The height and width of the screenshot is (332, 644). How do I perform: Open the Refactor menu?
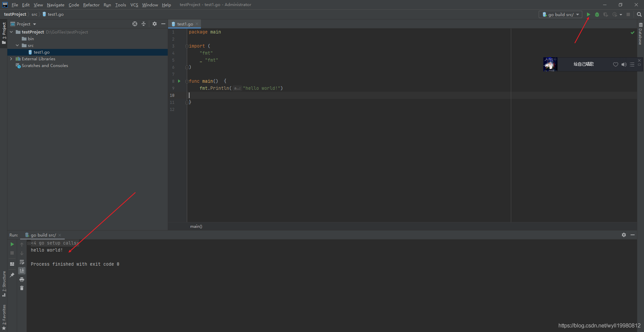click(91, 5)
